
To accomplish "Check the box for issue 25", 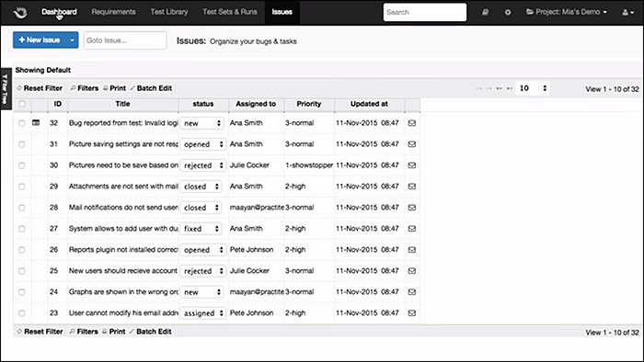I will pyautogui.click(x=22, y=271).
